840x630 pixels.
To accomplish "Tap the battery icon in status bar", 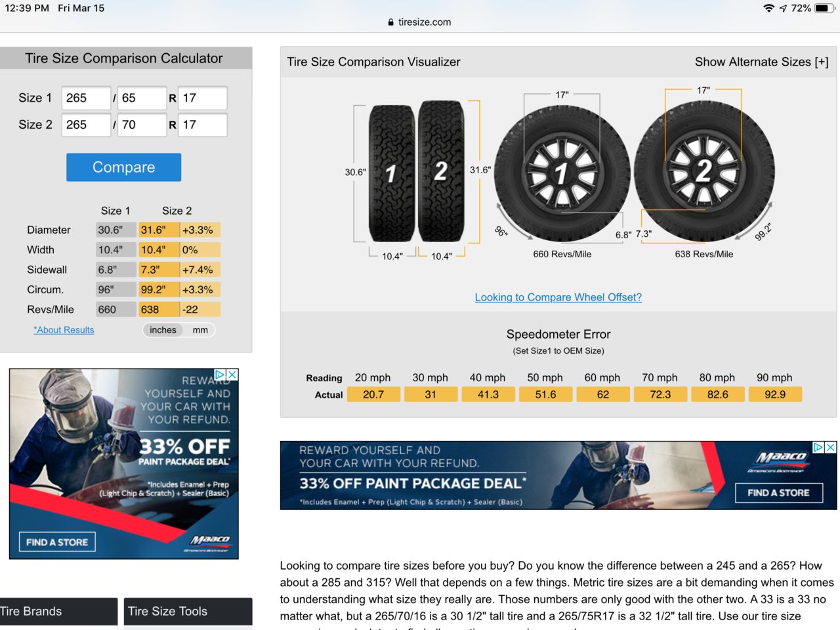I will click(825, 8).
